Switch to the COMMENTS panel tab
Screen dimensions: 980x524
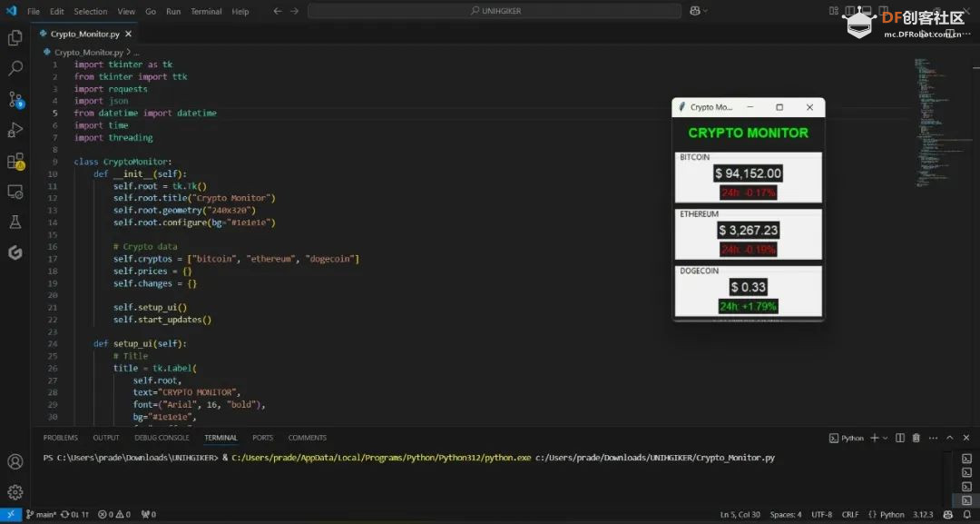click(307, 438)
